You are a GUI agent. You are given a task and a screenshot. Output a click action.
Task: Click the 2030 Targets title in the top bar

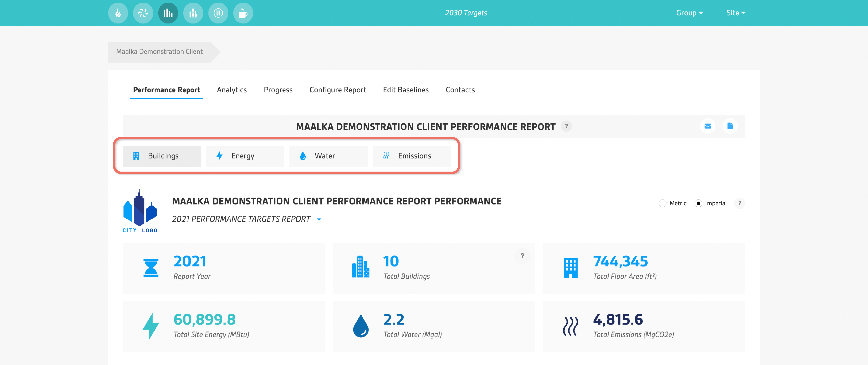(x=466, y=13)
